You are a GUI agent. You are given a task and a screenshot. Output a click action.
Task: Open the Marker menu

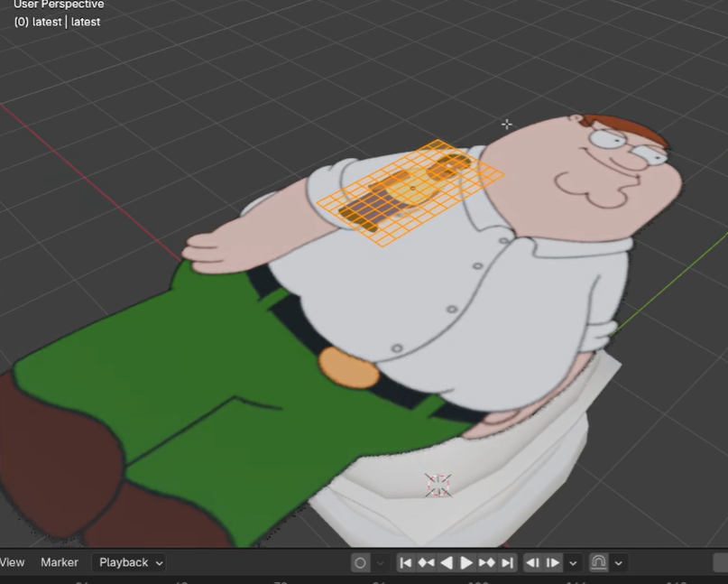pos(60,562)
